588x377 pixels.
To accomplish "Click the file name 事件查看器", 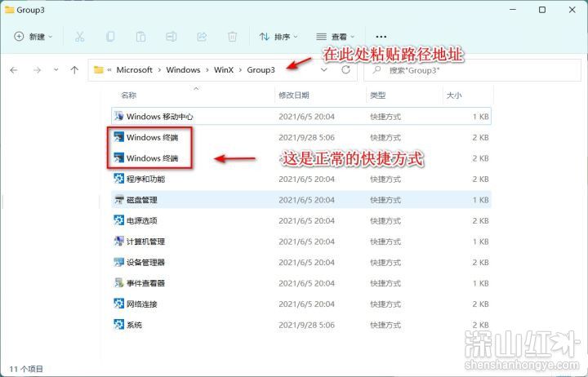I will coord(145,283).
